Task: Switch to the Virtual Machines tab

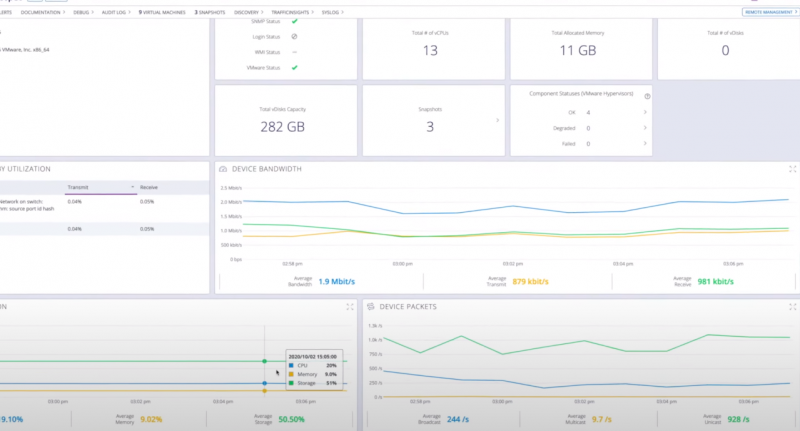Action: [161, 12]
